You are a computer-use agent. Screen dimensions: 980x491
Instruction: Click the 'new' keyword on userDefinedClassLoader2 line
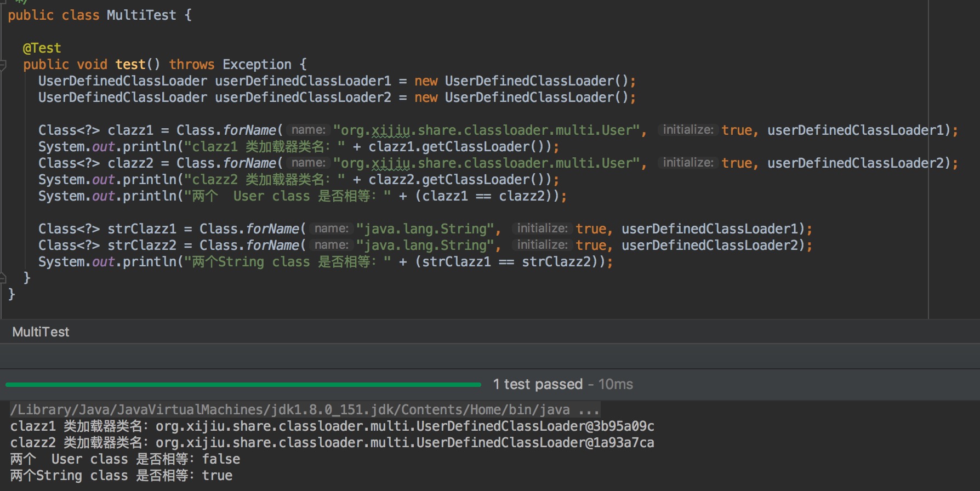click(x=426, y=98)
